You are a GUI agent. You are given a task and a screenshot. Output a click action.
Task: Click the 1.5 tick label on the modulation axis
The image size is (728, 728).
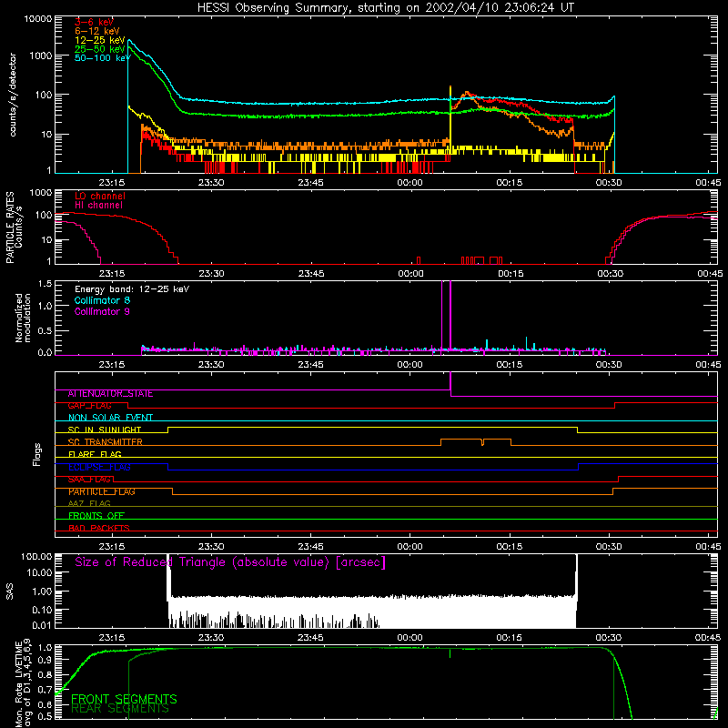pyautogui.click(x=45, y=283)
